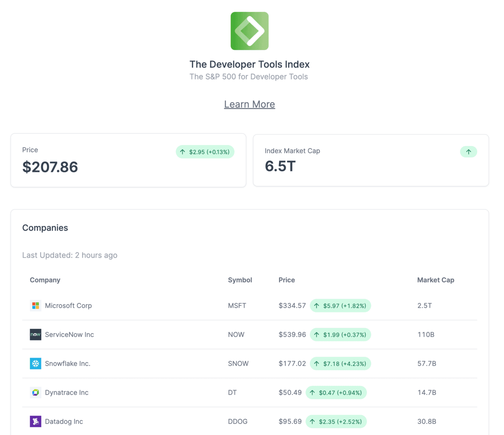Click the DT ticker symbol
Image resolution: width=504 pixels, height=435 pixels.
[x=232, y=392]
